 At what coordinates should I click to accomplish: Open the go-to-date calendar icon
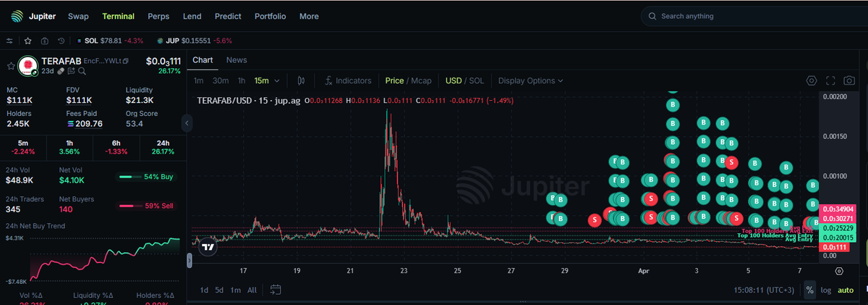click(275, 290)
